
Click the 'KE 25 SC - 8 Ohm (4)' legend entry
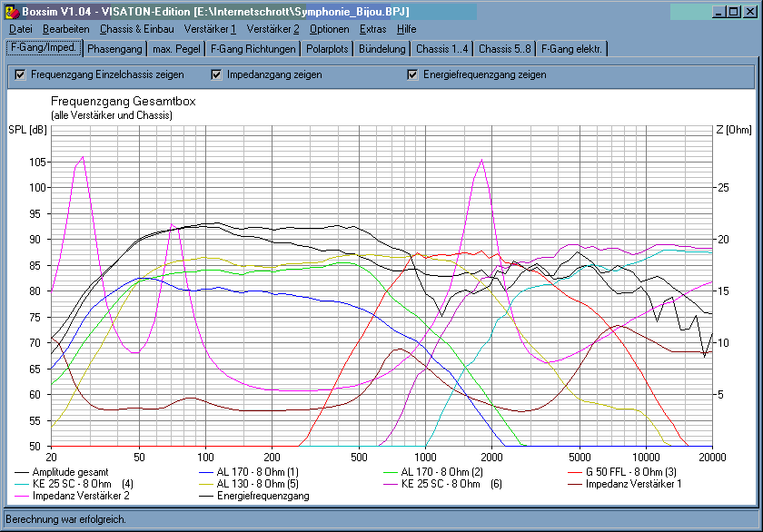74,484
